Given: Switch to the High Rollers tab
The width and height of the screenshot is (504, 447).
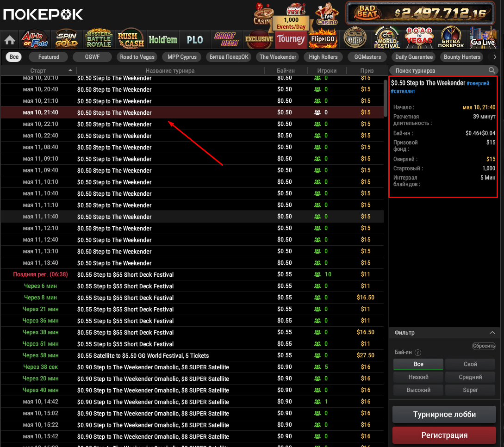Looking at the screenshot, I should click(x=323, y=57).
